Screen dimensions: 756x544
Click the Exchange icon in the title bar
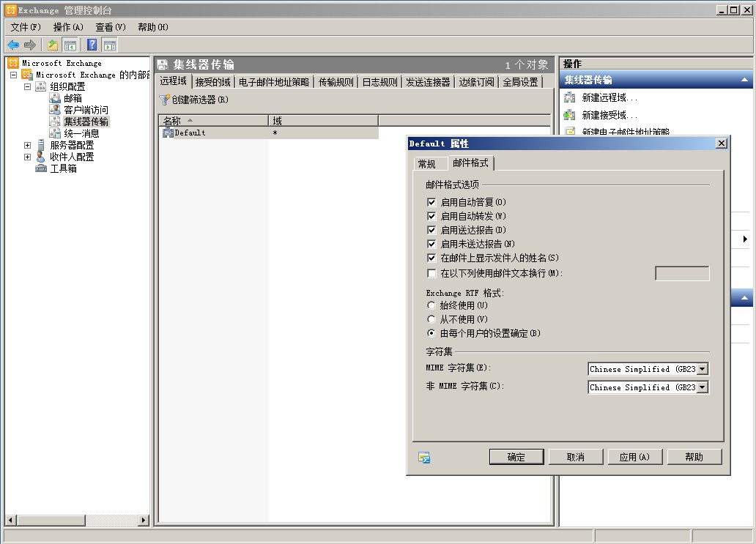coord(10,10)
